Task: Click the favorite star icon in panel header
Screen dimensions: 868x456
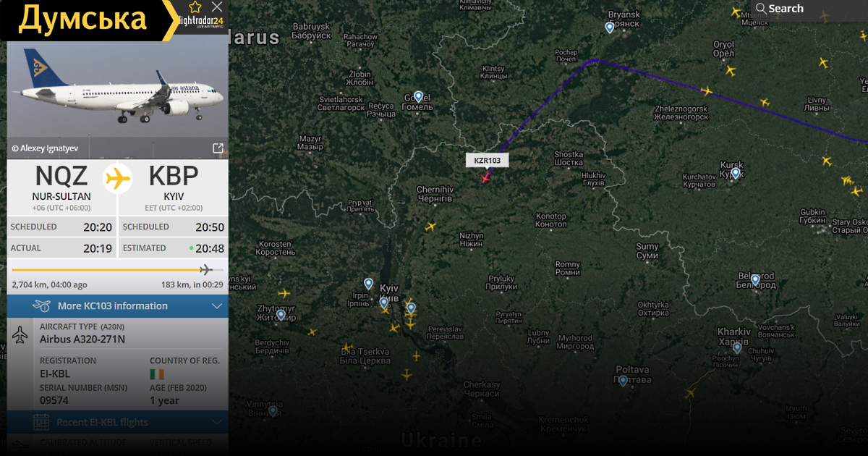Action: [x=195, y=7]
